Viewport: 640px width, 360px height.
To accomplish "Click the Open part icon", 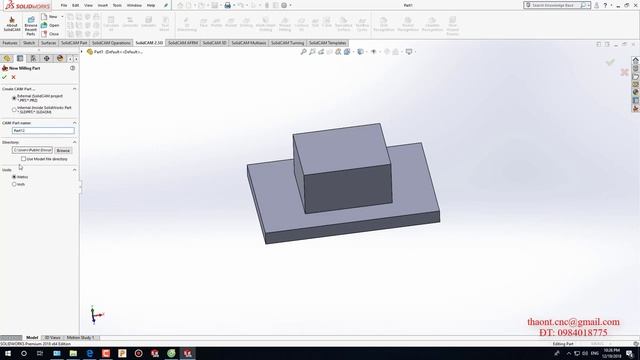I will click(x=44, y=25).
